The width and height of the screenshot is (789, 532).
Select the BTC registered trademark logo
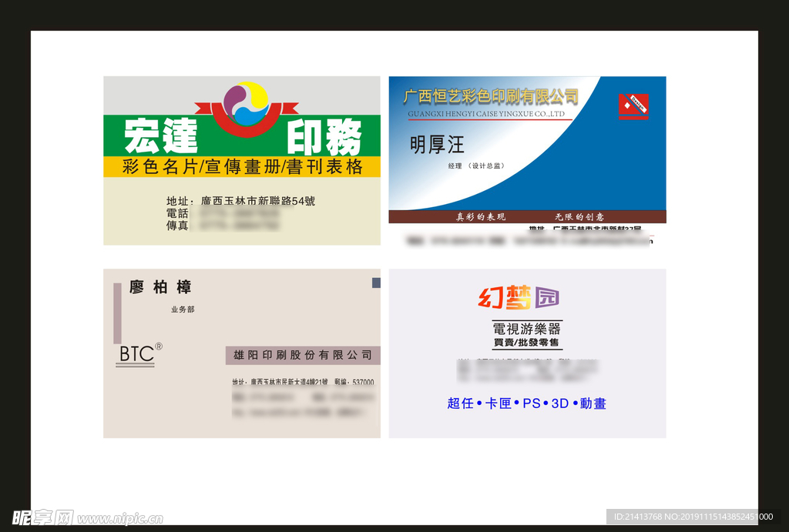tap(139, 354)
